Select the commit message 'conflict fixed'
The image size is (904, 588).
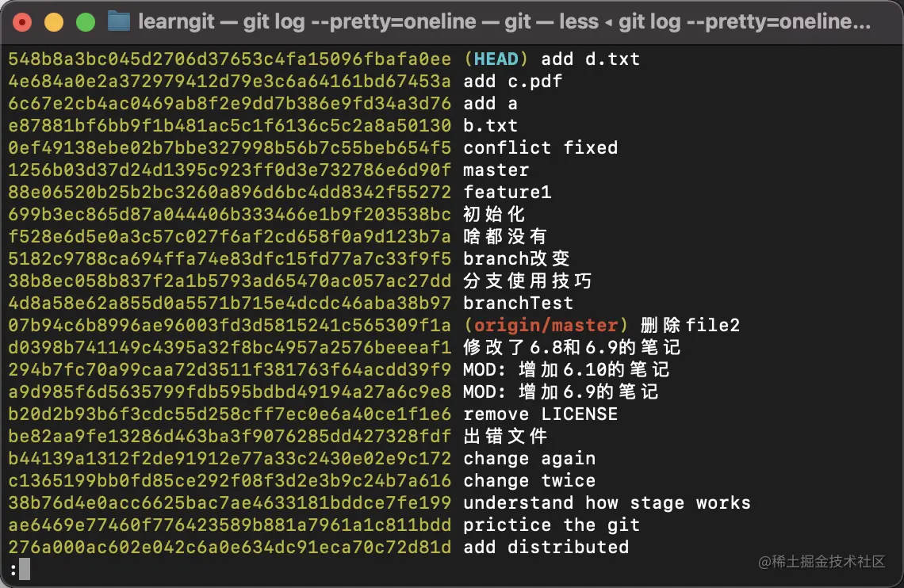coord(541,147)
